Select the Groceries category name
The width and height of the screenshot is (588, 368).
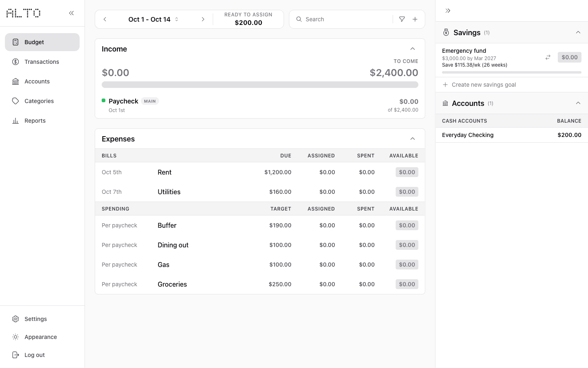pyautogui.click(x=172, y=284)
